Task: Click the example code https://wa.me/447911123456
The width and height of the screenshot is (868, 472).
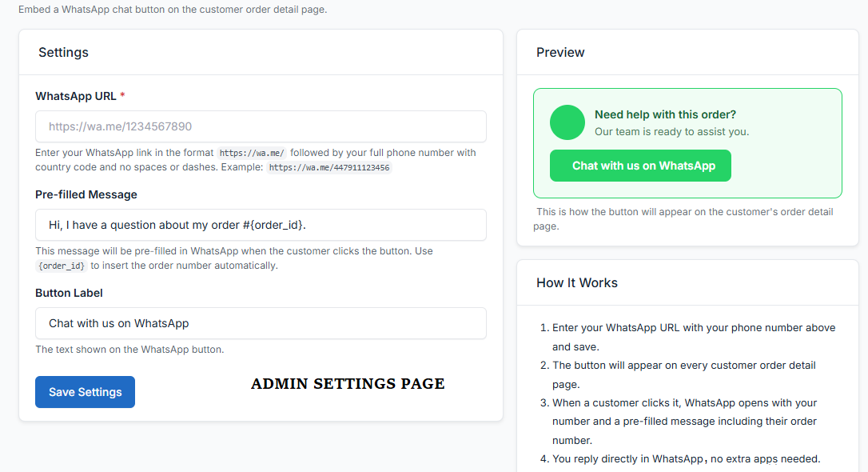Action: (x=328, y=168)
